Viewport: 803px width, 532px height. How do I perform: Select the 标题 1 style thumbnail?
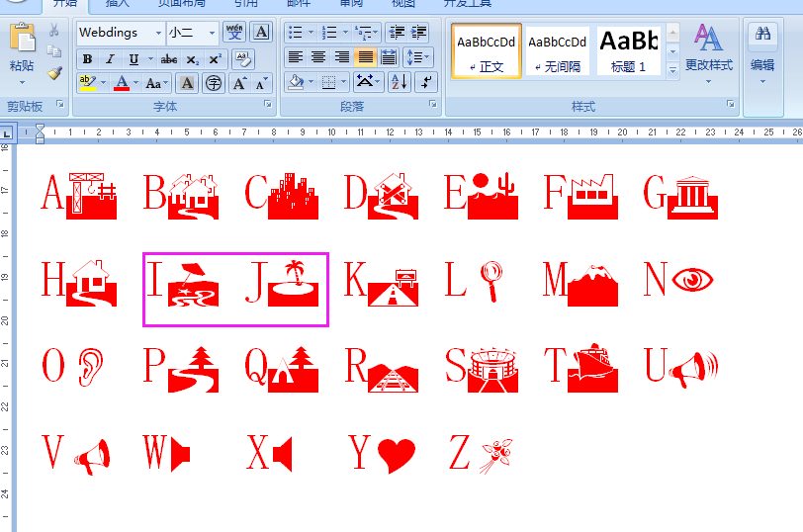click(628, 51)
